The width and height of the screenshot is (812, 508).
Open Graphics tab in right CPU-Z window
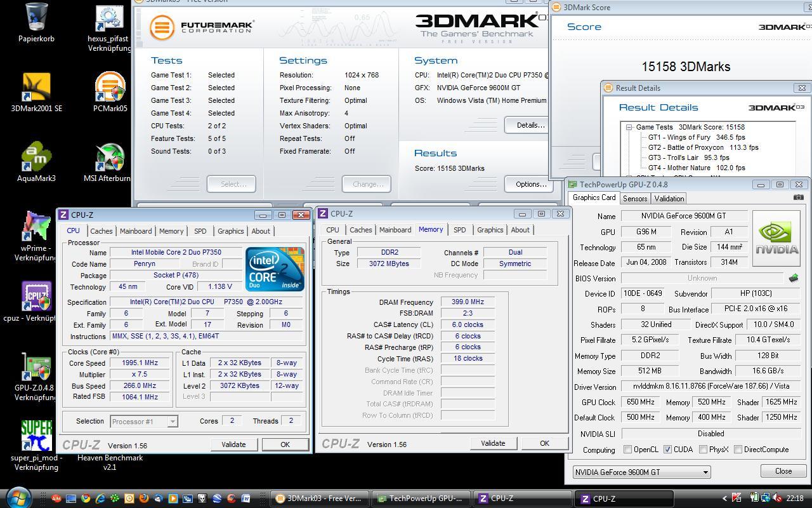tap(490, 230)
